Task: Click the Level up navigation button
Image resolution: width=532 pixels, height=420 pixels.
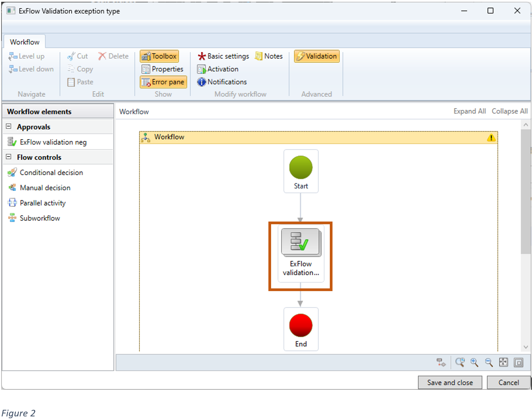Action: click(x=26, y=56)
